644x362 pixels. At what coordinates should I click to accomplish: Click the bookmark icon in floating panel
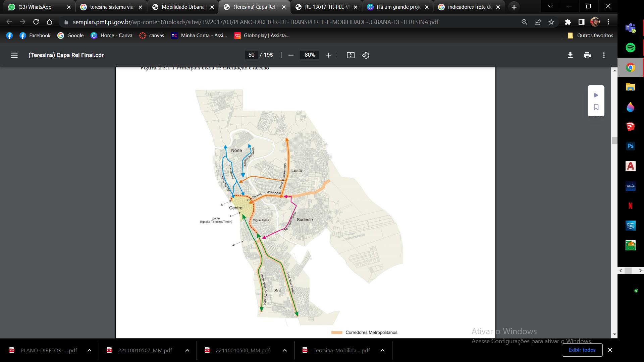click(596, 107)
